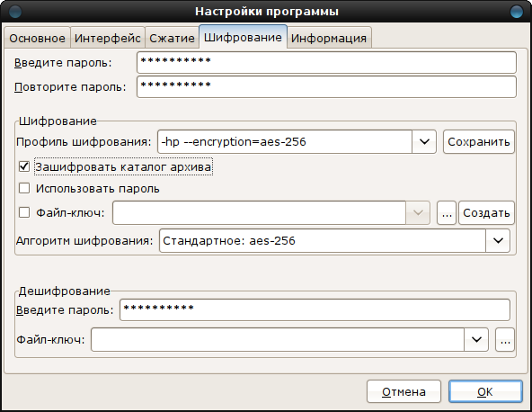Go to the Сжатие tab

pyautogui.click(x=172, y=38)
